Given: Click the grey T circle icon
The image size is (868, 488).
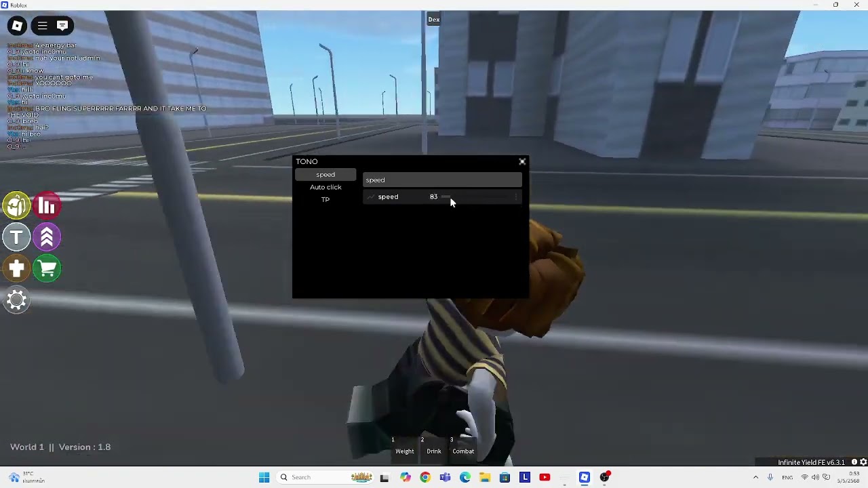Looking at the screenshot, I should (x=17, y=237).
